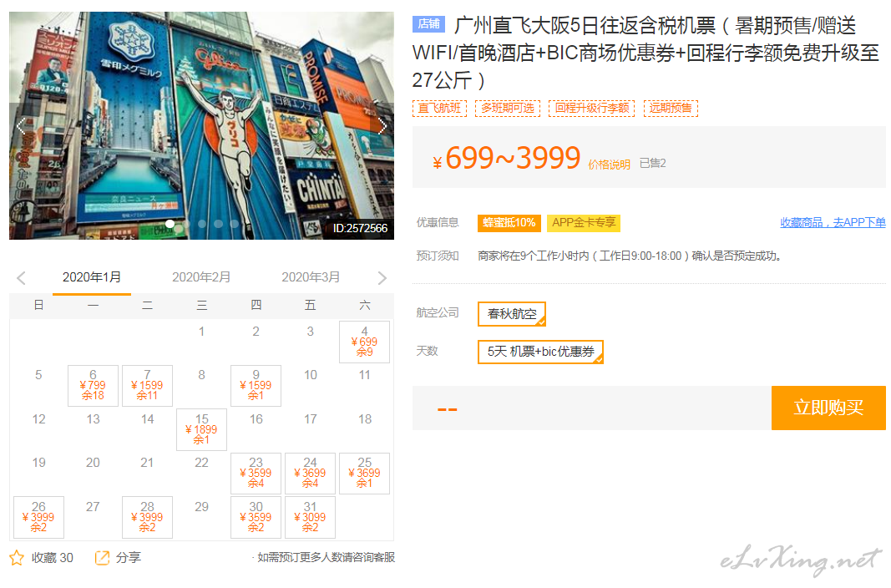Click the 直飞航班 tag

coord(439,108)
